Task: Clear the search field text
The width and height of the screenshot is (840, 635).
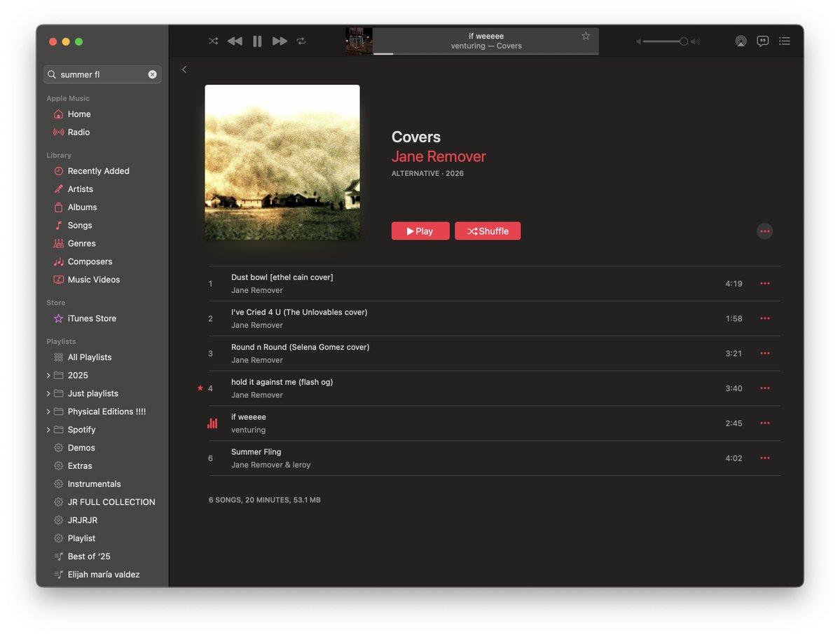Action: pos(153,74)
